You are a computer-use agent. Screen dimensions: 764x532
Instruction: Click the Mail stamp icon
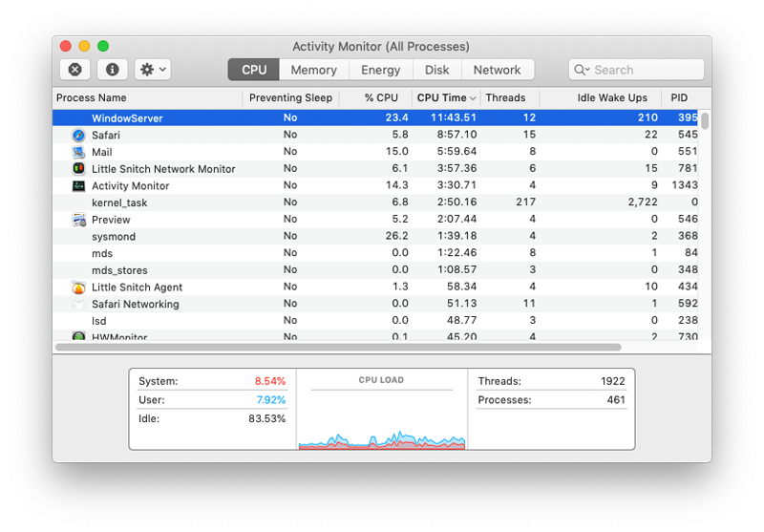click(x=78, y=152)
